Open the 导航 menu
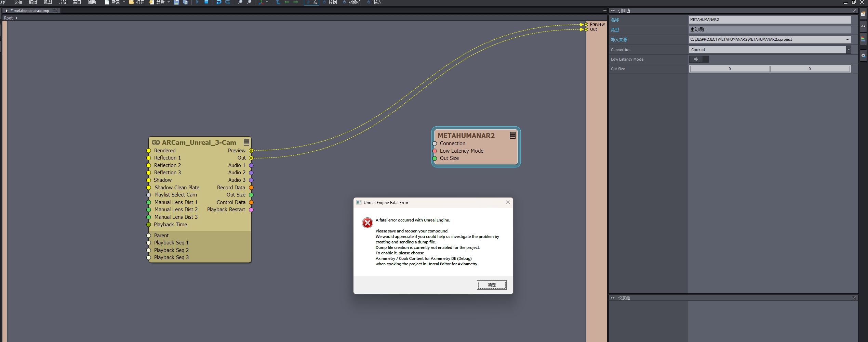The image size is (868, 342). pyautogui.click(x=62, y=2)
